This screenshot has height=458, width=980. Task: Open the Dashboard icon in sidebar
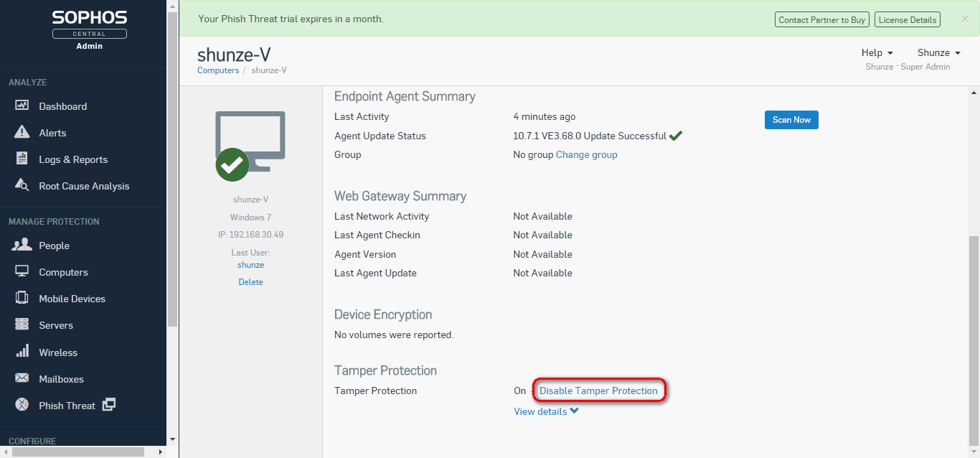(22, 106)
